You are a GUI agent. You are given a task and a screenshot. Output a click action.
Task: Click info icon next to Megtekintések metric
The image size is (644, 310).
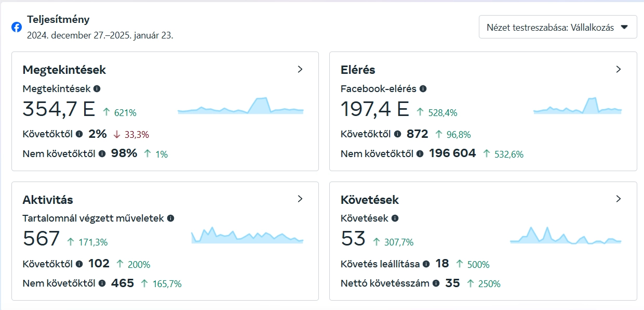tap(97, 89)
